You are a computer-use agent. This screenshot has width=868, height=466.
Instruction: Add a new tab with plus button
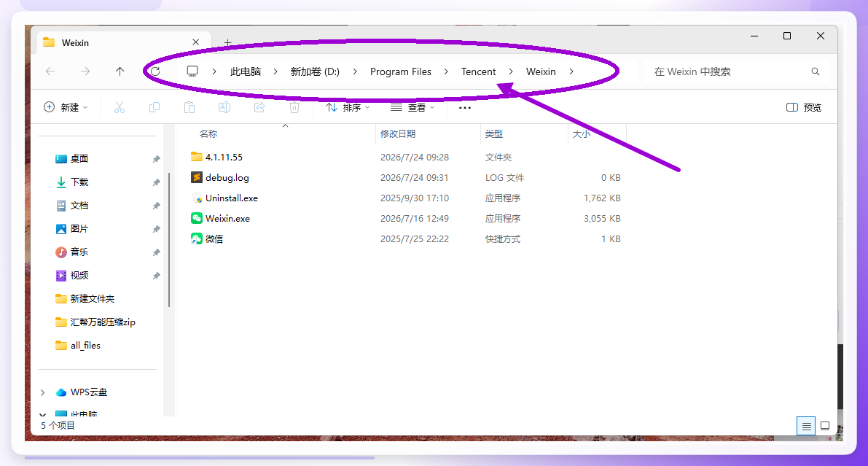[x=227, y=42]
